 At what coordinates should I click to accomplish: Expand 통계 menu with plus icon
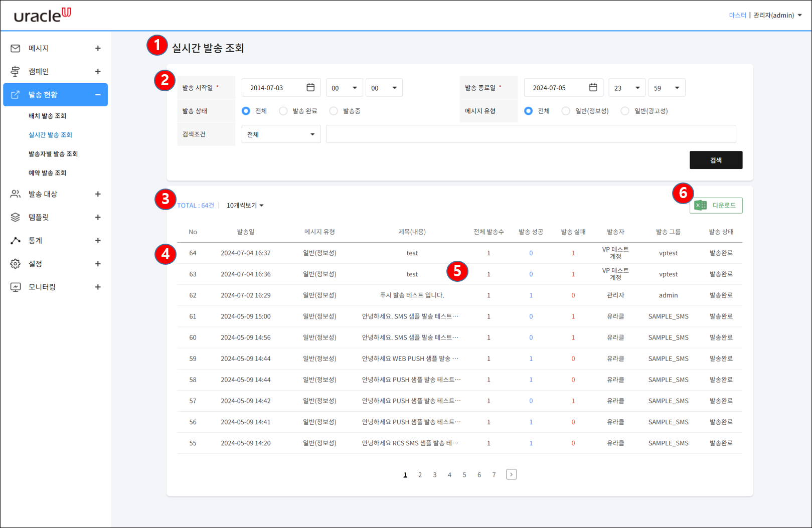[x=98, y=241]
